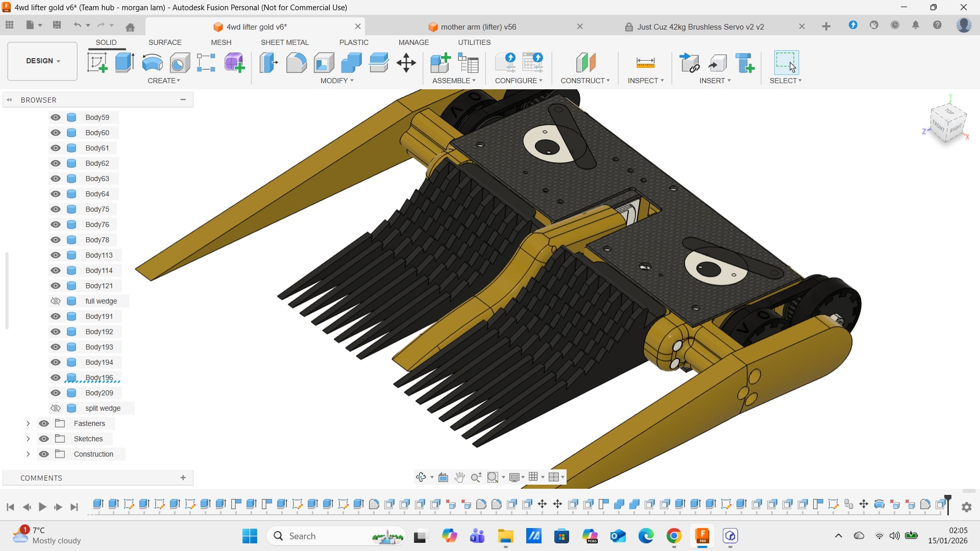The image size is (980, 551).
Task: Expand the Fasteners folder
Action: coord(28,423)
